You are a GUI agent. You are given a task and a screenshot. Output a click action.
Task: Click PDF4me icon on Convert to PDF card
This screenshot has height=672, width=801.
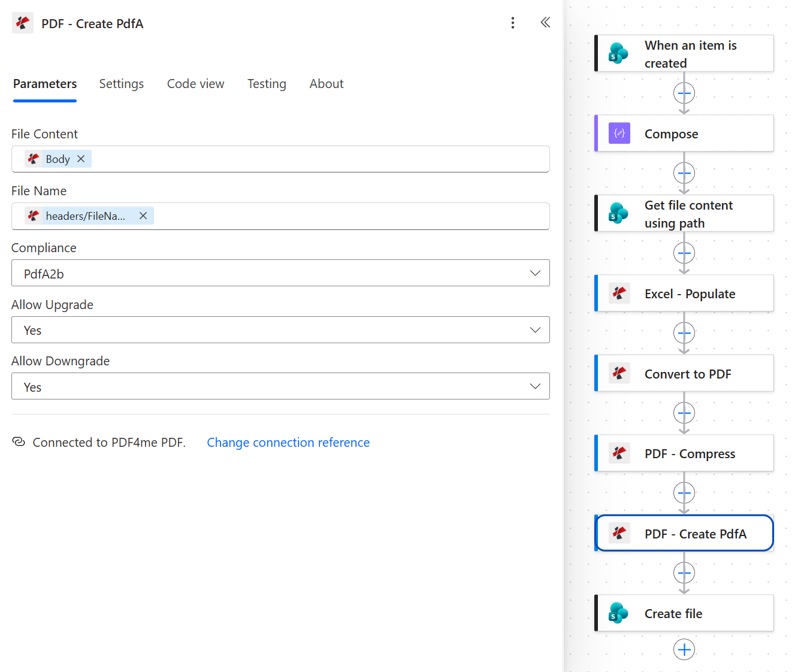tap(619, 373)
